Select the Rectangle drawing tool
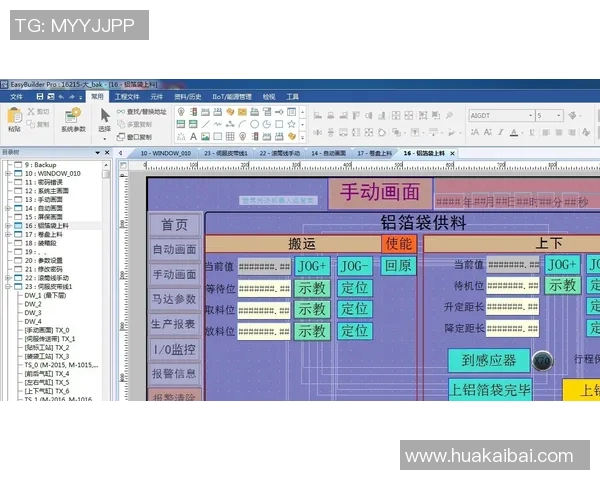This screenshot has height=480, width=600. [x=279, y=124]
